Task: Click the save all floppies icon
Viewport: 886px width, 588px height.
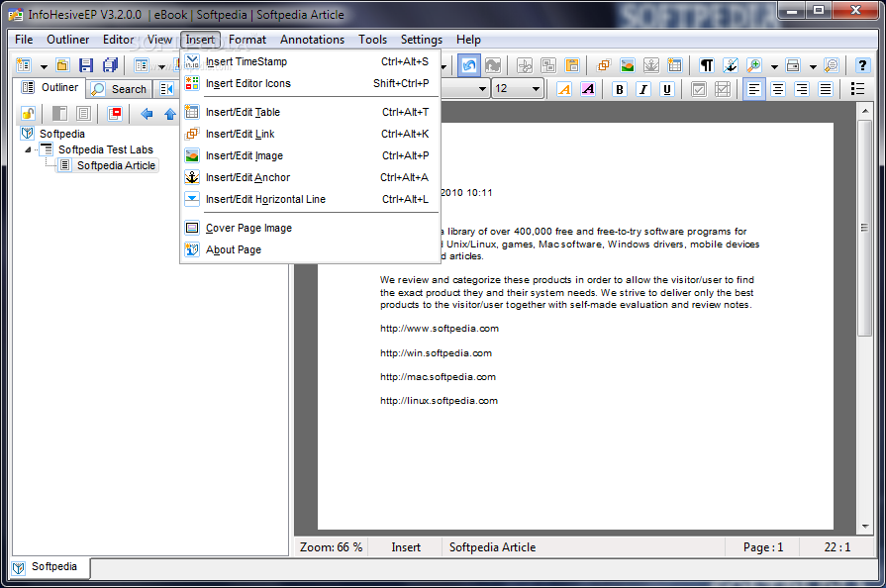Action: [110, 65]
